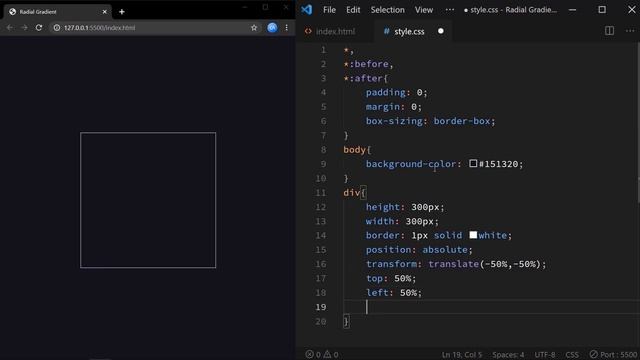Click the split editor right icon
Viewport: 640px width, 360px height.
pos(609,31)
